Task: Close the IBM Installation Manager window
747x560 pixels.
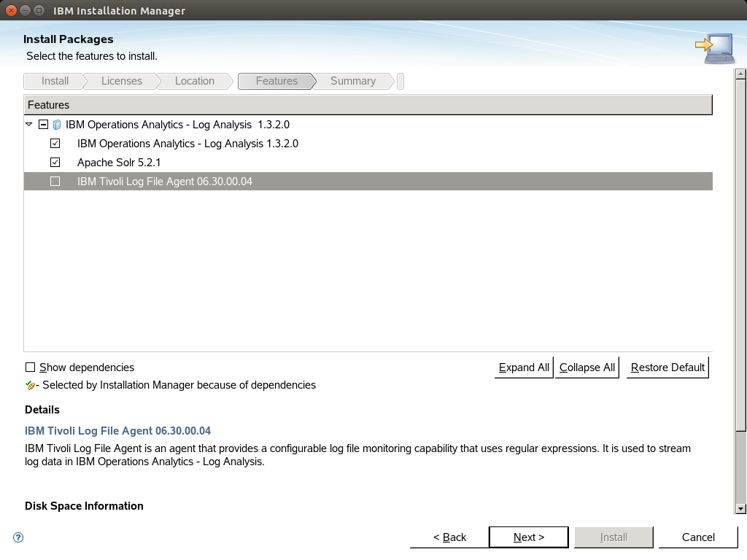Action: coord(11,10)
